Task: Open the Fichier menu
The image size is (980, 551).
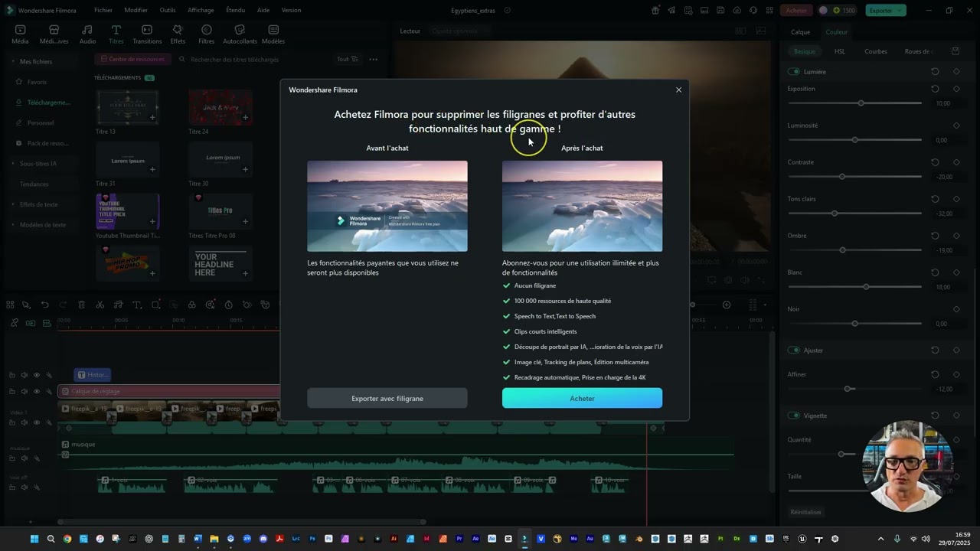Action: tap(103, 10)
